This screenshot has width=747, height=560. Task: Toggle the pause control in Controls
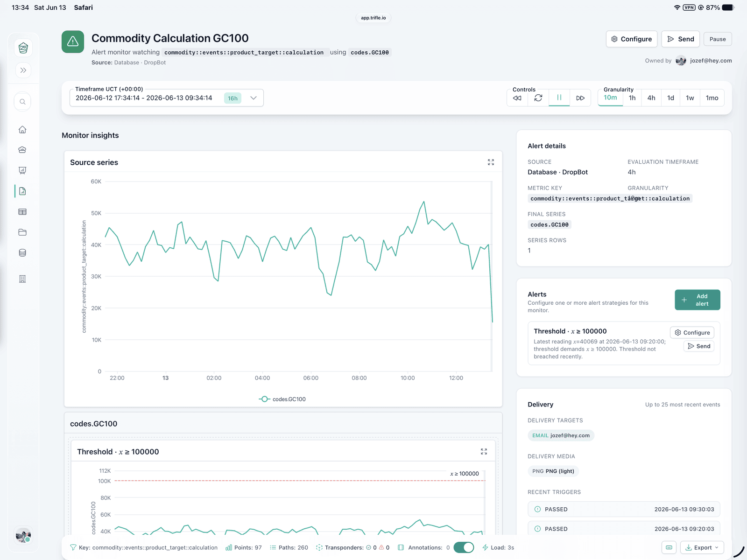(559, 98)
